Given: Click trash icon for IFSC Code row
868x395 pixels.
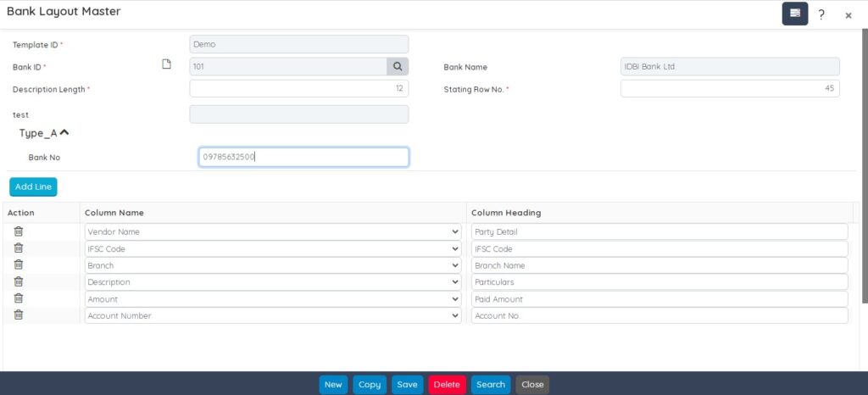Looking at the screenshot, I should coord(19,248).
